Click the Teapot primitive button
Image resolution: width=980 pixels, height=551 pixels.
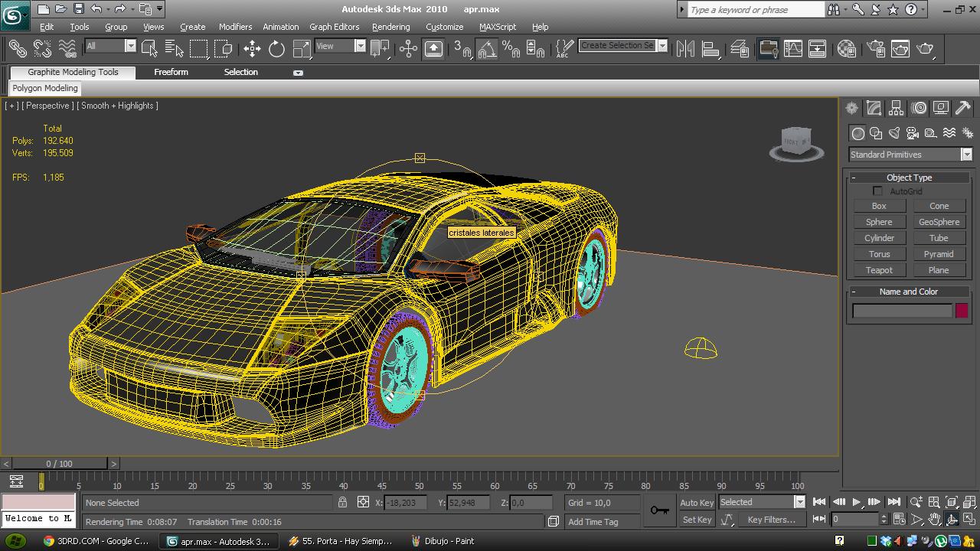[x=879, y=270]
